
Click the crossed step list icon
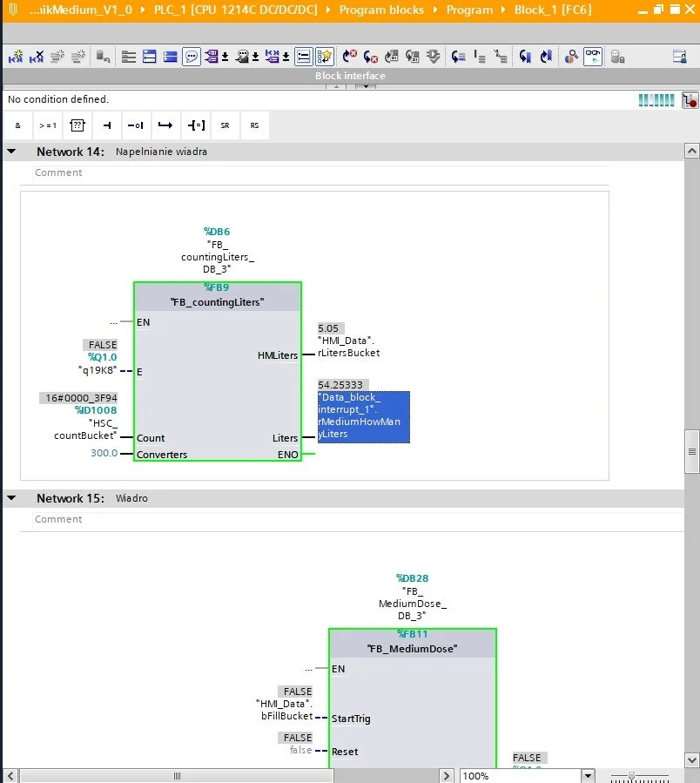[501, 57]
